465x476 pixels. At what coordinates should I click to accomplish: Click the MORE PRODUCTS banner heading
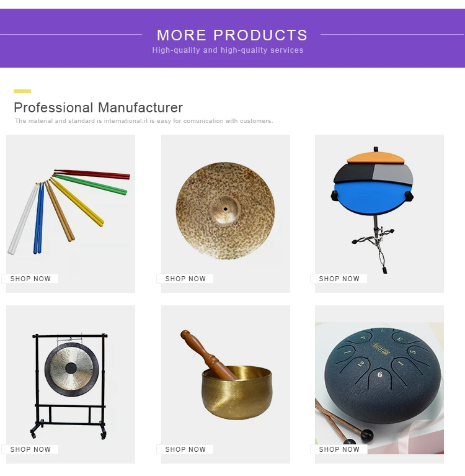coord(232,35)
